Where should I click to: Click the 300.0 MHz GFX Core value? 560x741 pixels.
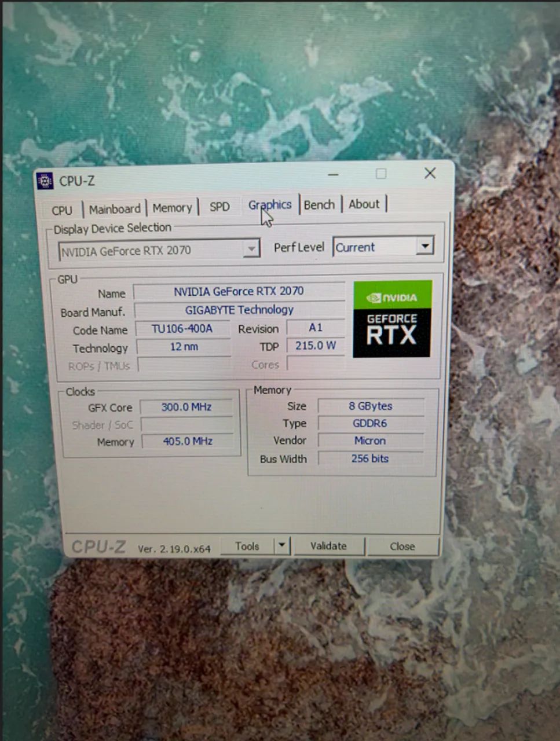[186, 407]
